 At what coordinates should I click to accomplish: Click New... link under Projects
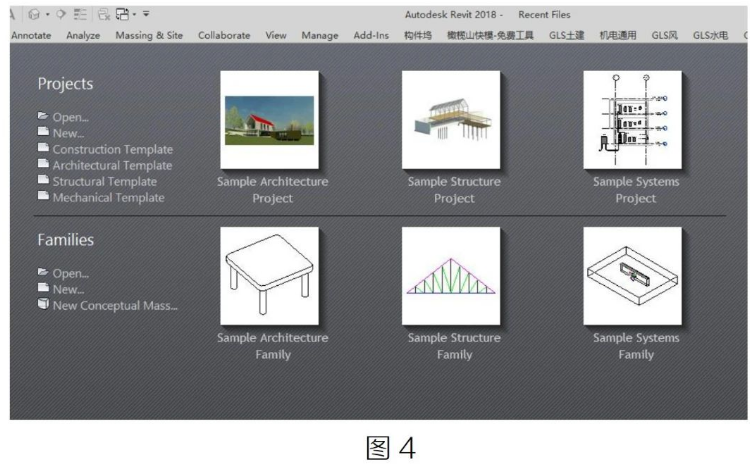[68, 133]
